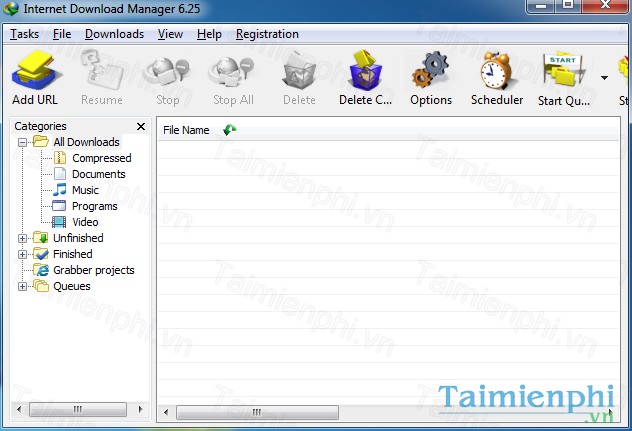Click the Grabber projects browser icon
The image size is (632, 431).
[x=41, y=270]
